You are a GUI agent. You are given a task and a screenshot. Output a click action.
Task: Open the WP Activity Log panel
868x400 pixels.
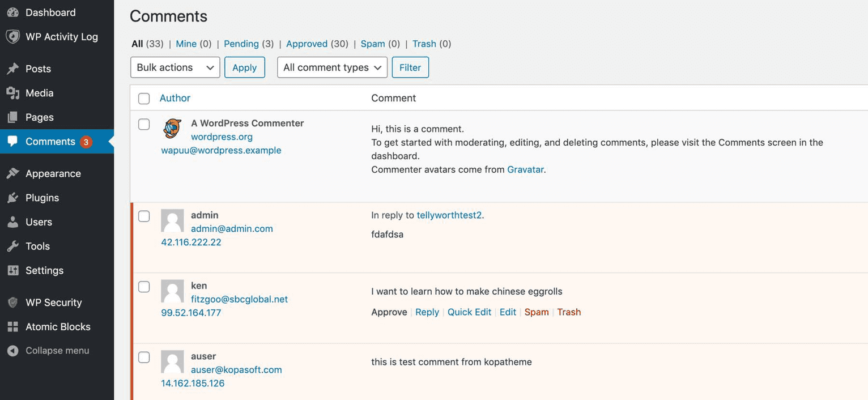point(58,36)
